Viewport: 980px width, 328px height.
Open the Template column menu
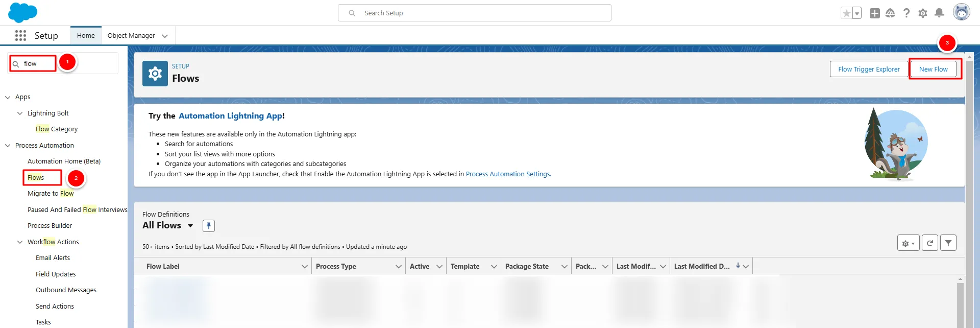pyautogui.click(x=494, y=267)
